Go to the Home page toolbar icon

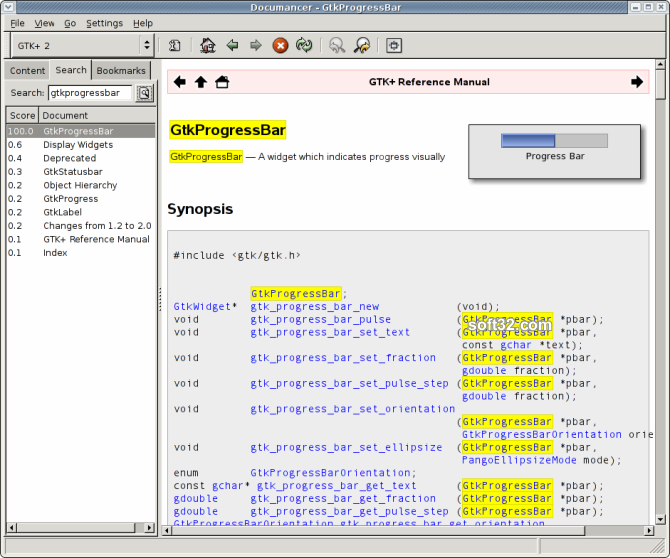(208, 45)
